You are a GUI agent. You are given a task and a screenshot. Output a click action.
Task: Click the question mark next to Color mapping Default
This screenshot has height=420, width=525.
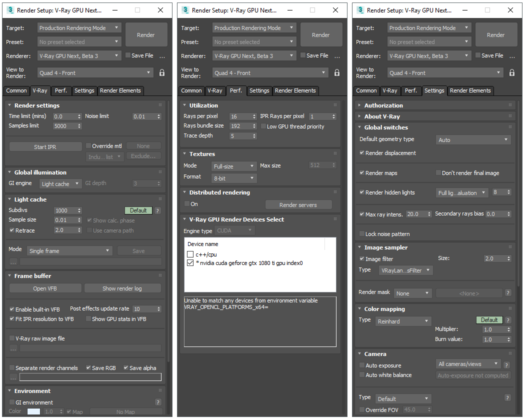pos(507,320)
